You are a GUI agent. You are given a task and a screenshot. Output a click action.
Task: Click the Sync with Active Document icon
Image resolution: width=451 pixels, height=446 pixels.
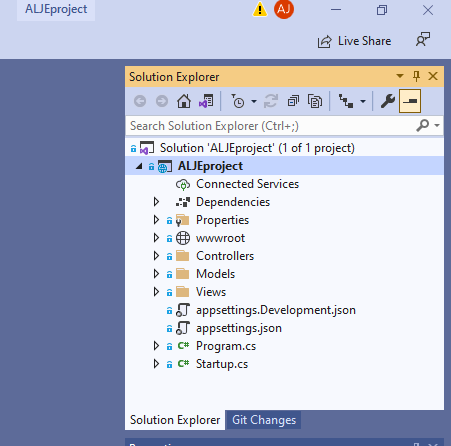point(271,101)
